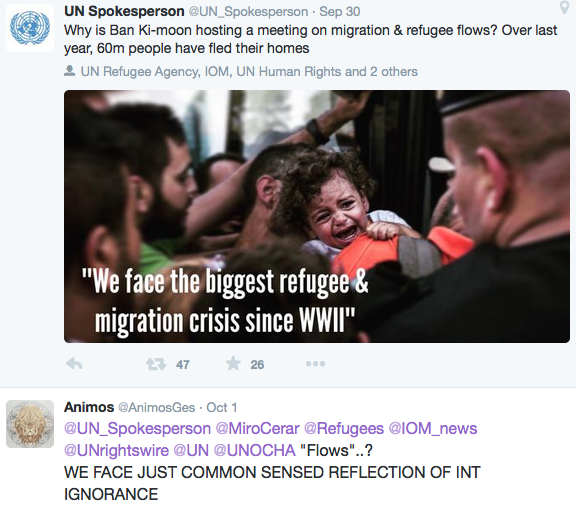
Task: Open the @IOM_news mention
Action: click(x=433, y=429)
